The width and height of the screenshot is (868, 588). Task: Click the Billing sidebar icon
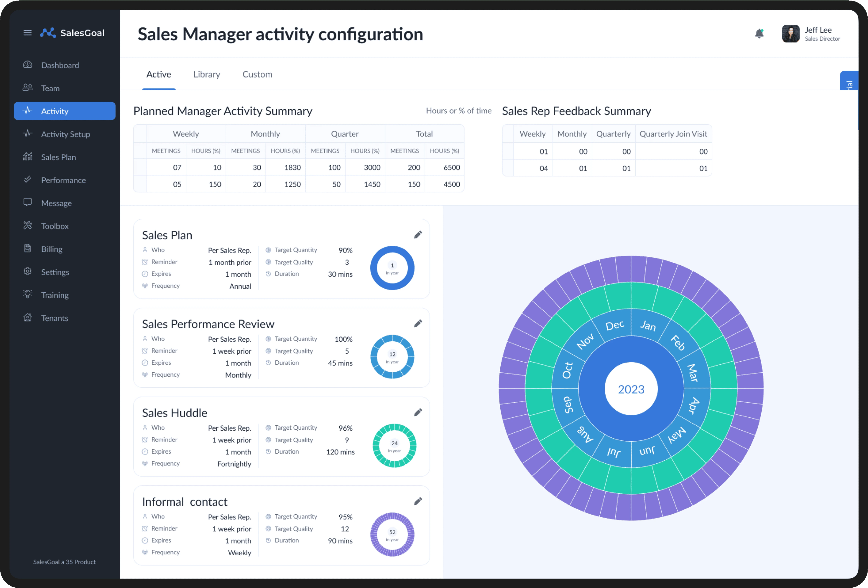pyautogui.click(x=28, y=249)
